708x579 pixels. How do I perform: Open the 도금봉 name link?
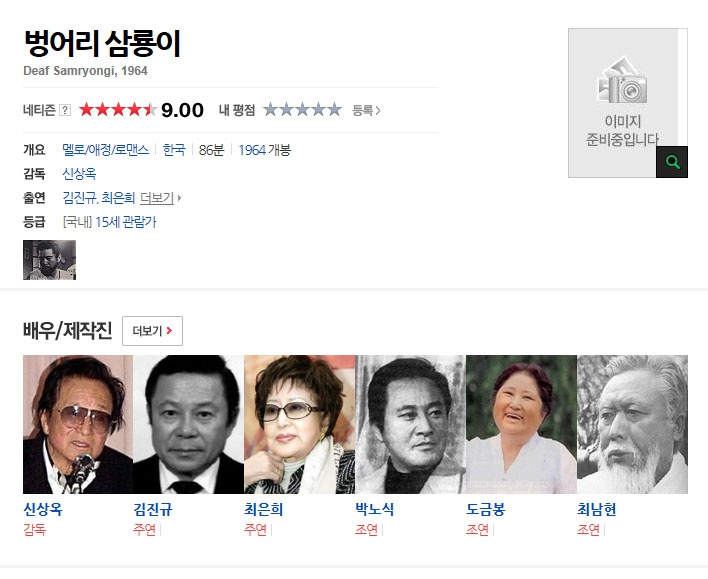click(485, 509)
